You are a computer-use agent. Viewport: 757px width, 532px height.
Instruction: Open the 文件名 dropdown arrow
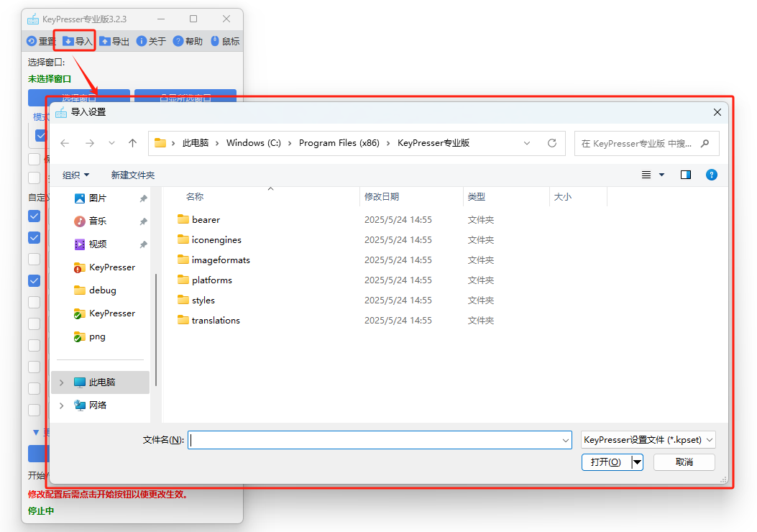click(x=565, y=440)
